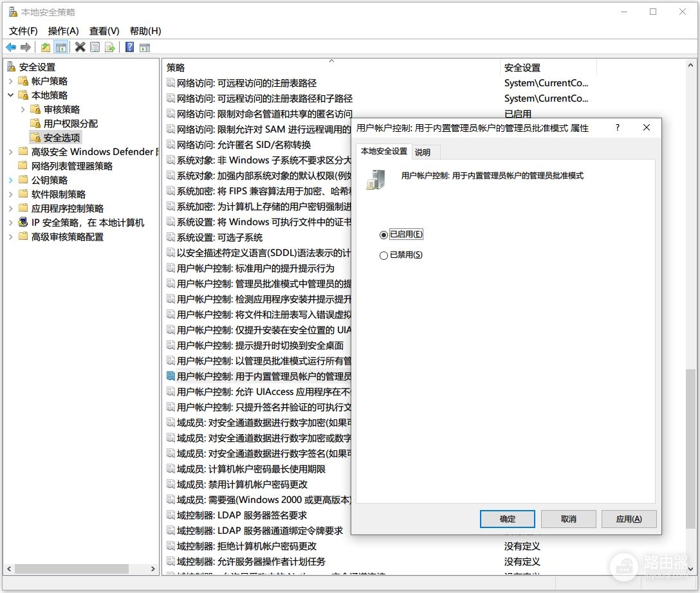The width and height of the screenshot is (700, 593).
Task: Click the IP 安全策略 computer icon
Action: pyautogui.click(x=23, y=222)
